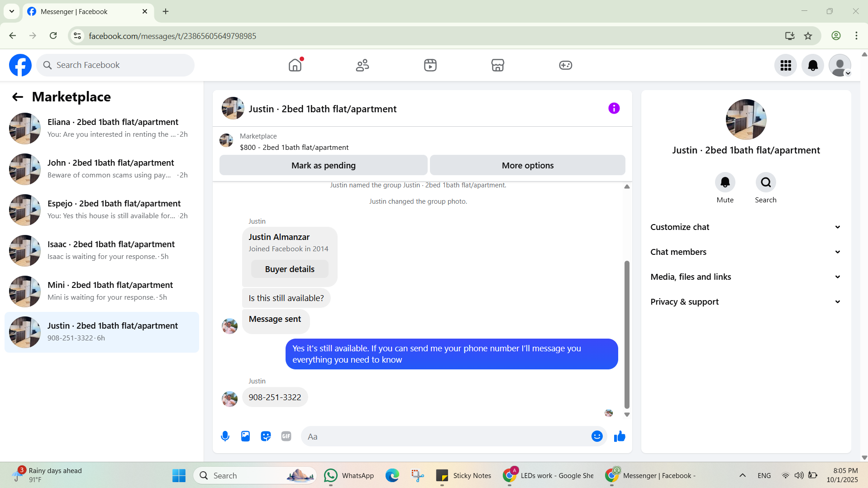Open a new browser tab
Image resolution: width=868 pixels, height=488 pixels.
tap(166, 11)
